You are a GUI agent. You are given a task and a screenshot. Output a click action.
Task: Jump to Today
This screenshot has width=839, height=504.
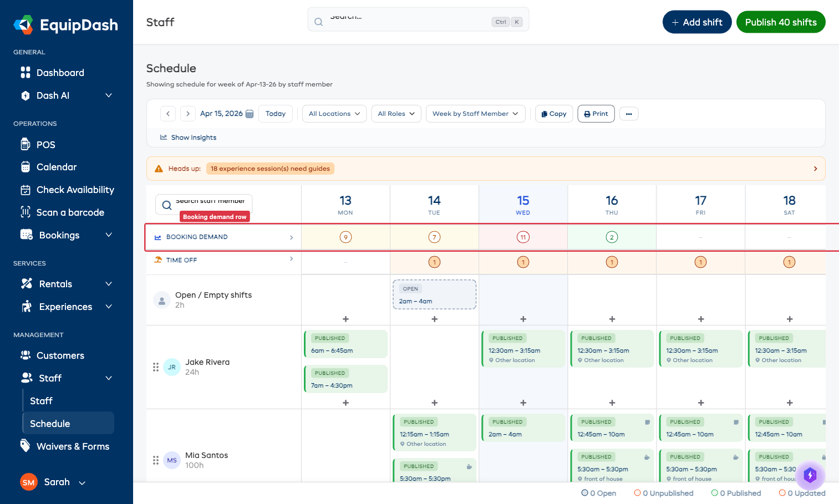click(276, 114)
